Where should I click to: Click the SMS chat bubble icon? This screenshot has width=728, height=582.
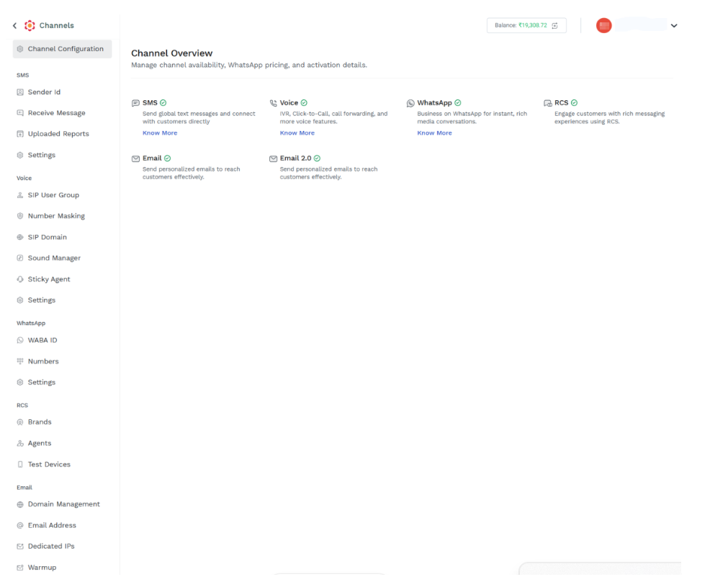tap(135, 103)
